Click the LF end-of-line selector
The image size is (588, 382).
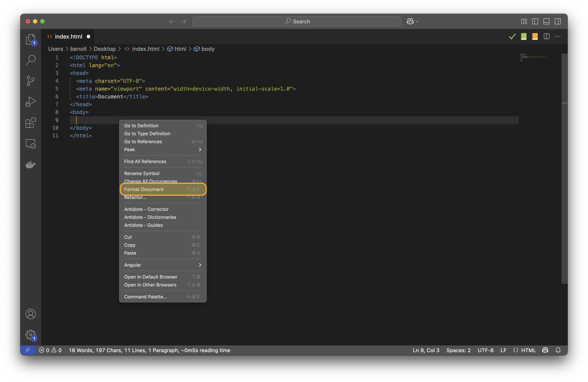(503, 350)
